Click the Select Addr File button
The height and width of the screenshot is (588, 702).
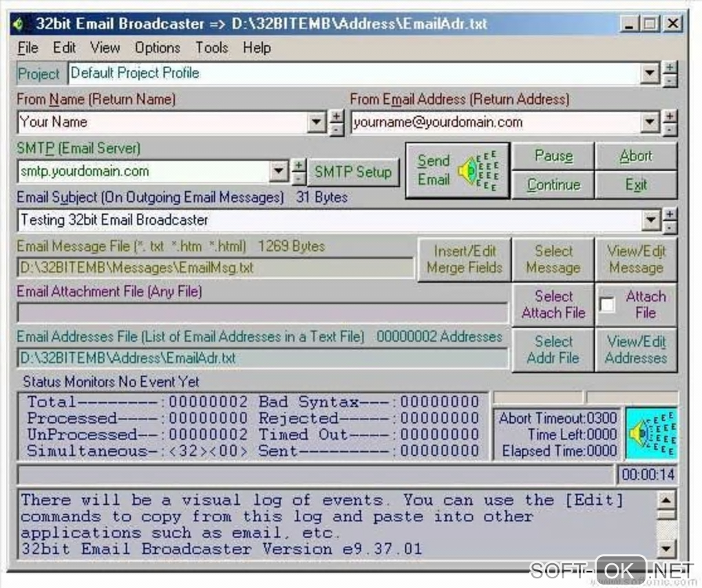553,350
